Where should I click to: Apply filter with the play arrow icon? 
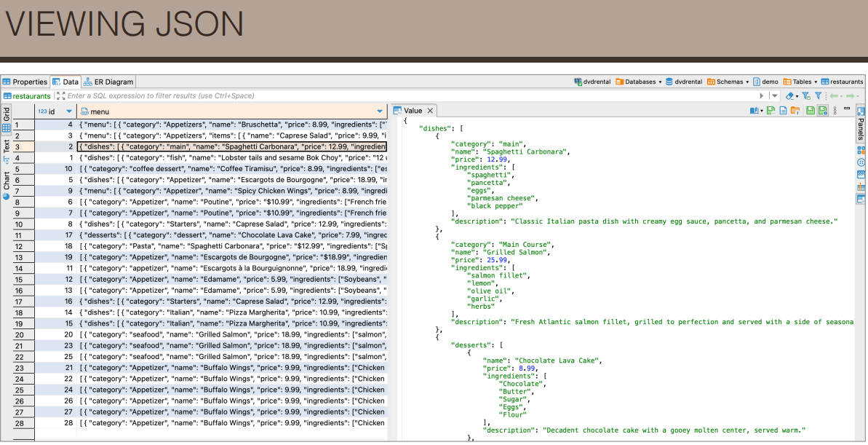pyautogui.click(x=762, y=96)
